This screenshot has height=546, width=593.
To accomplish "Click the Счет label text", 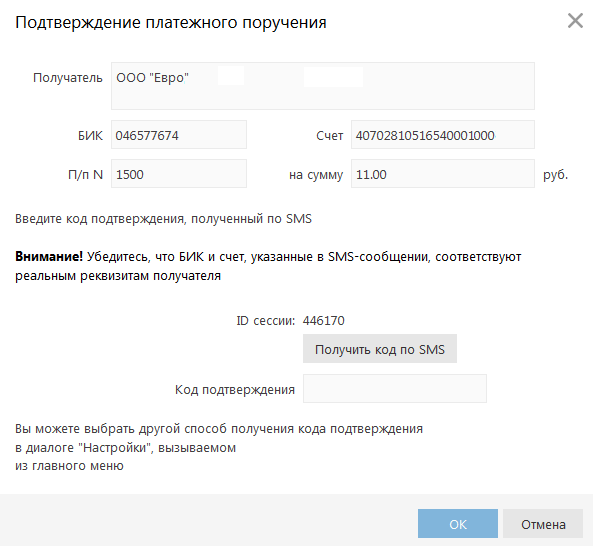I will click(x=329, y=135).
